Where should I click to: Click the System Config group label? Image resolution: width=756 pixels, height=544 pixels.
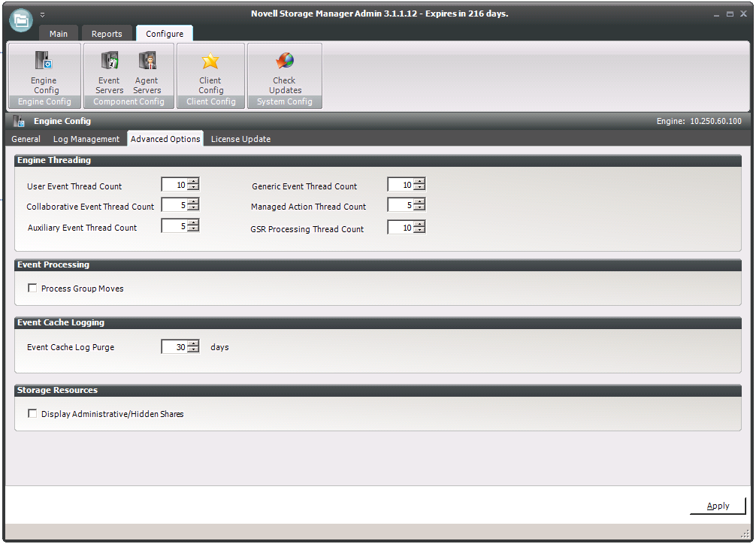pyautogui.click(x=285, y=101)
